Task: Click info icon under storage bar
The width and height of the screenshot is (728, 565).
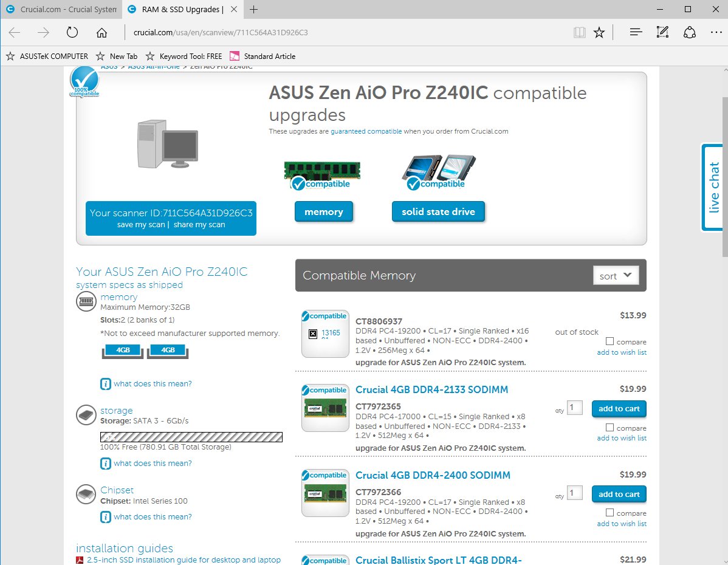Action: point(106,464)
